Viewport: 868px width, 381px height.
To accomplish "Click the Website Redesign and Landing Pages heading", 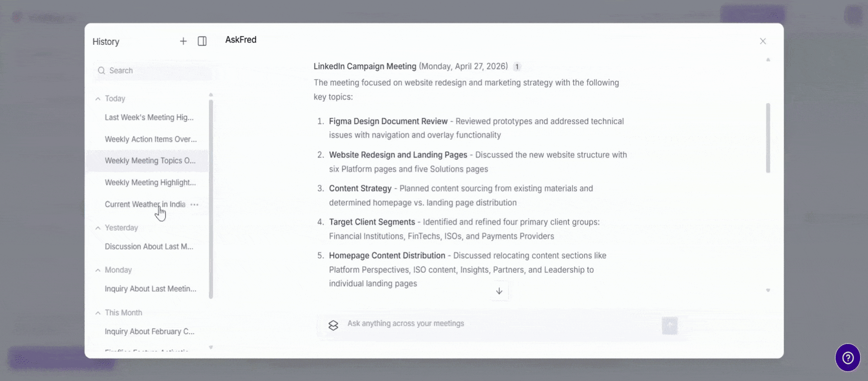I will click(398, 155).
